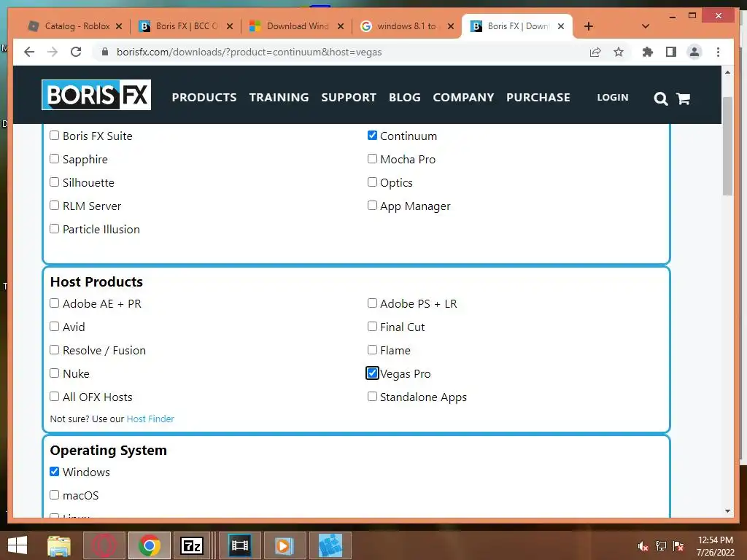Select the Particle Illusion checkbox

click(x=54, y=229)
